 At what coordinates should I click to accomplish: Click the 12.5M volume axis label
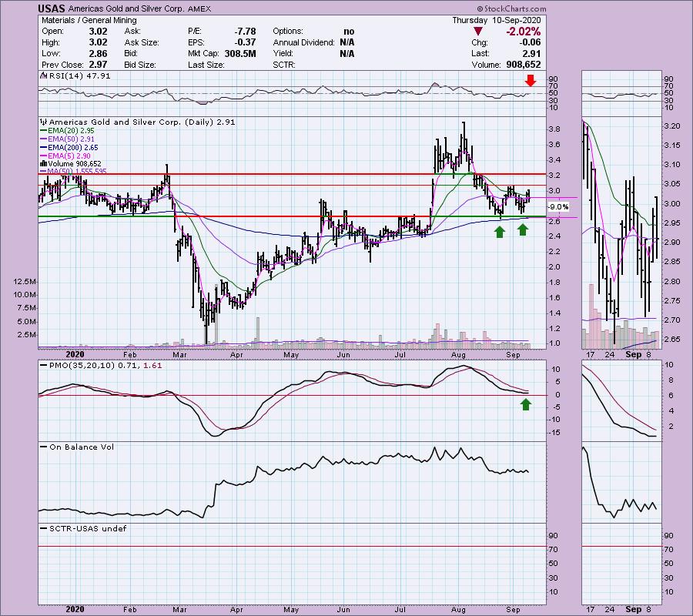[x=25, y=282]
